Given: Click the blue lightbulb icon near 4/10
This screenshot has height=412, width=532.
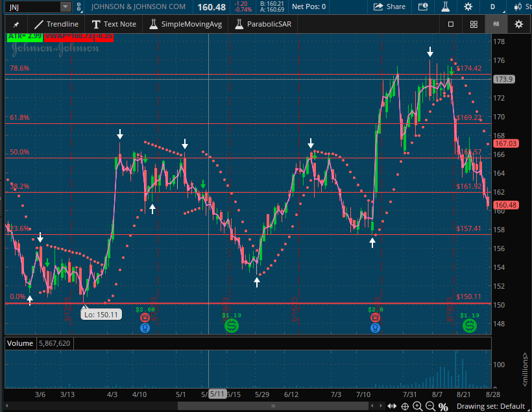Looking at the screenshot, I should tap(145, 328).
